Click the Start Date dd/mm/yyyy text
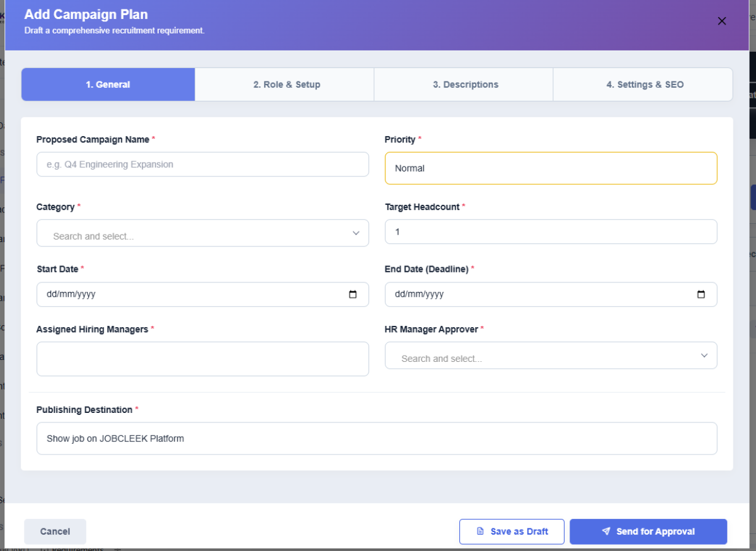Screen dimensions: 756x551 (x=71, y=294)
